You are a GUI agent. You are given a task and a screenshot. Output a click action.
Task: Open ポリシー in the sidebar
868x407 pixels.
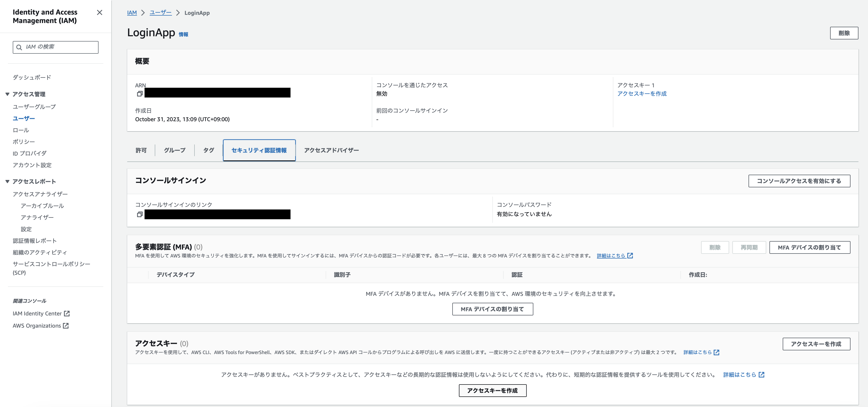pyautogui.click(x=24, y=142)
